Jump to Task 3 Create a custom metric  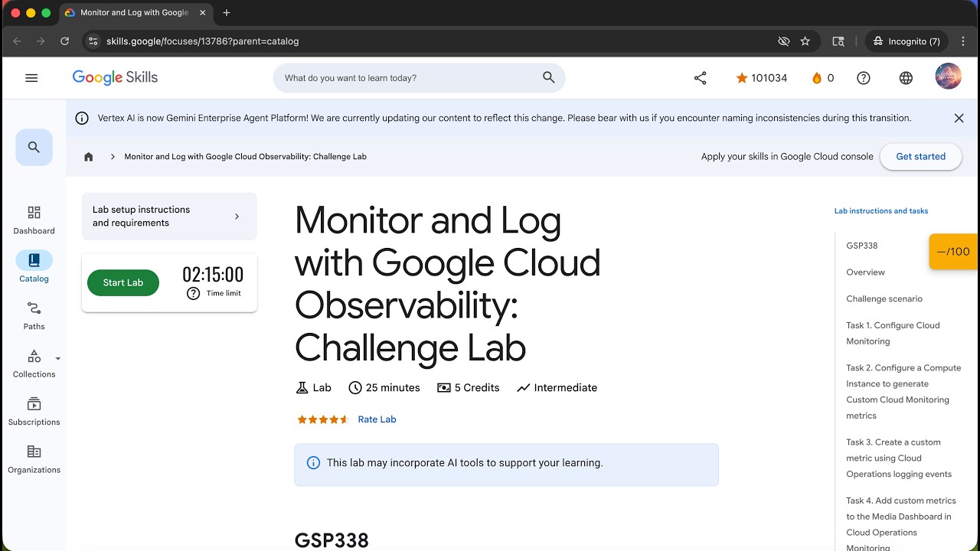(899, 458)
